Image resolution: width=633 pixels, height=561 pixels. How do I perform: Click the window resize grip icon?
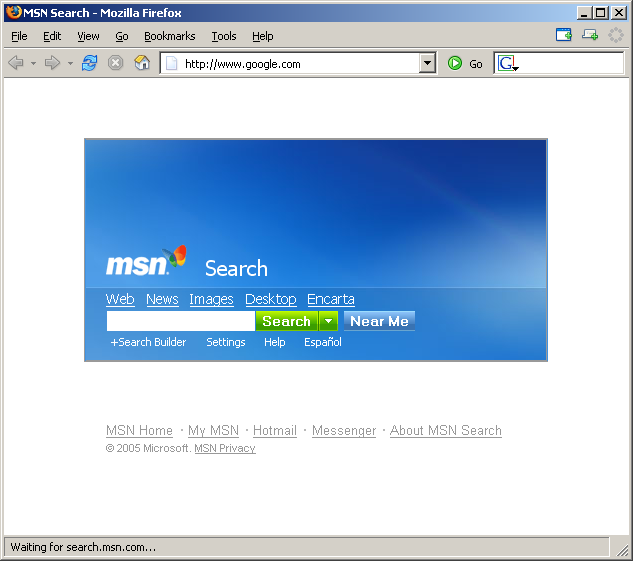(x=623, y=549)
